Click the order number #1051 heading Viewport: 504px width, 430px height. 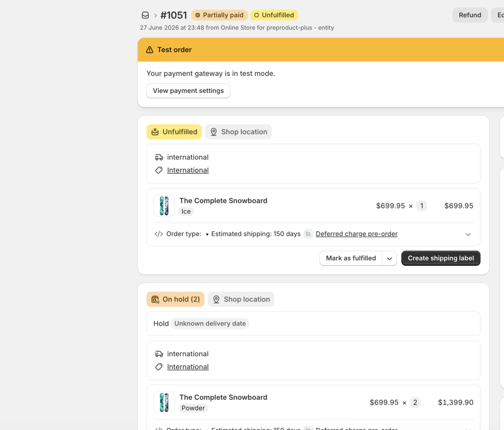pos(174,15)
